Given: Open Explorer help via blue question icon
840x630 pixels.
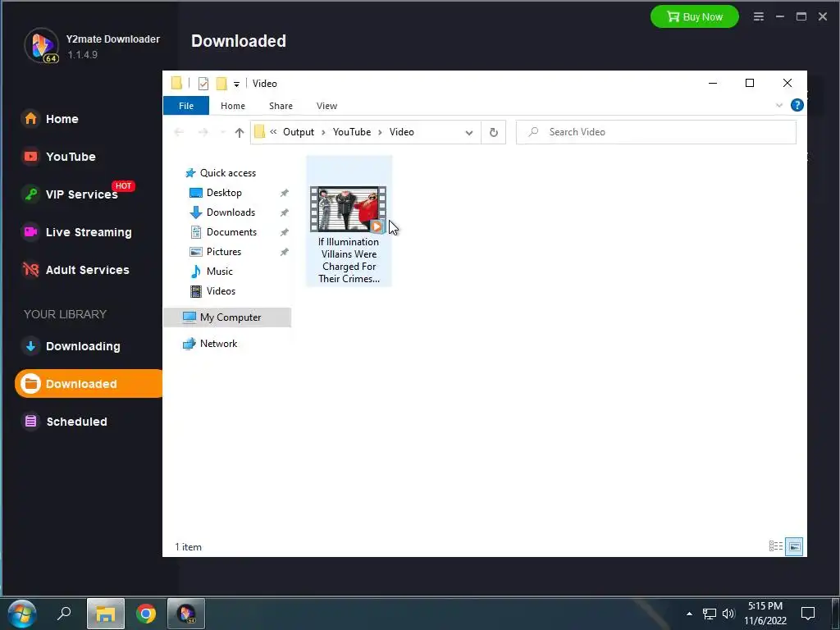Looking at the screenshot, I should click(x=797, y=105).
